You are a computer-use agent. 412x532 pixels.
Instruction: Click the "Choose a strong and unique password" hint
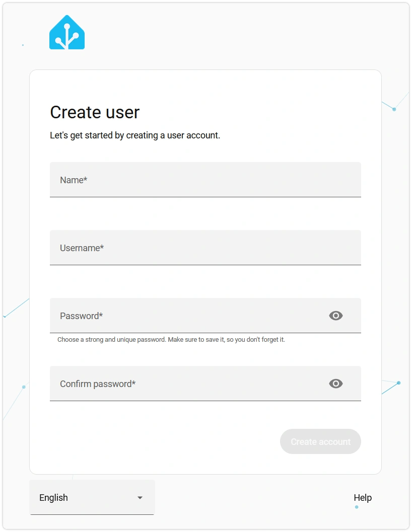tap(171, 340)
